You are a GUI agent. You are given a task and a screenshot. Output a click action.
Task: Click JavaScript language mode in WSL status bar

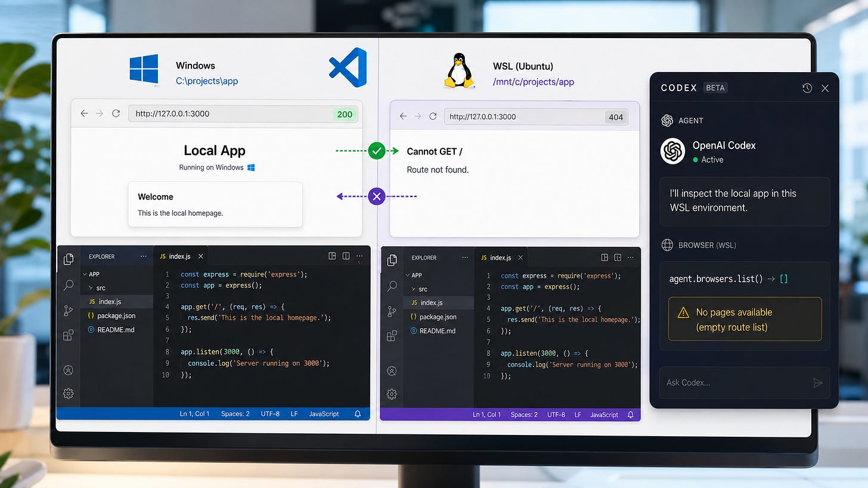tap(604, 414)
